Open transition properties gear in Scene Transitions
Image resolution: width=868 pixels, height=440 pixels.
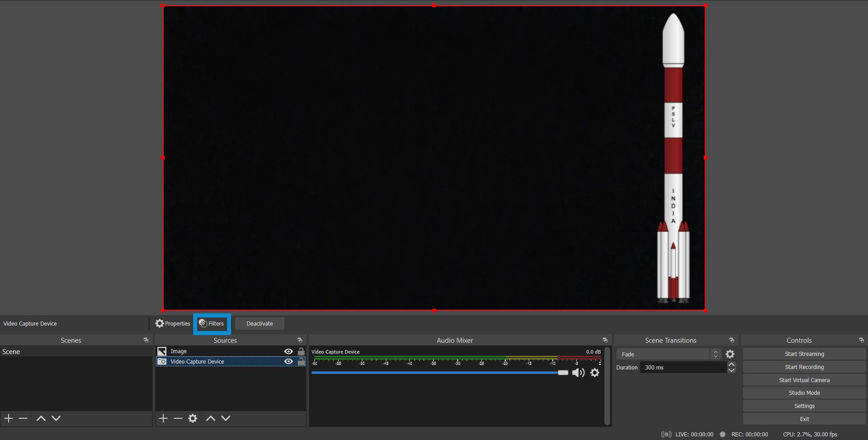(730, 354)
